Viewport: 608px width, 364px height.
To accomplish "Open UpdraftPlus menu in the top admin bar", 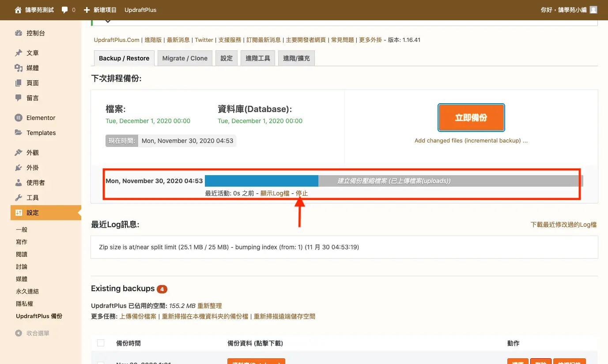I will coord(140,10).
